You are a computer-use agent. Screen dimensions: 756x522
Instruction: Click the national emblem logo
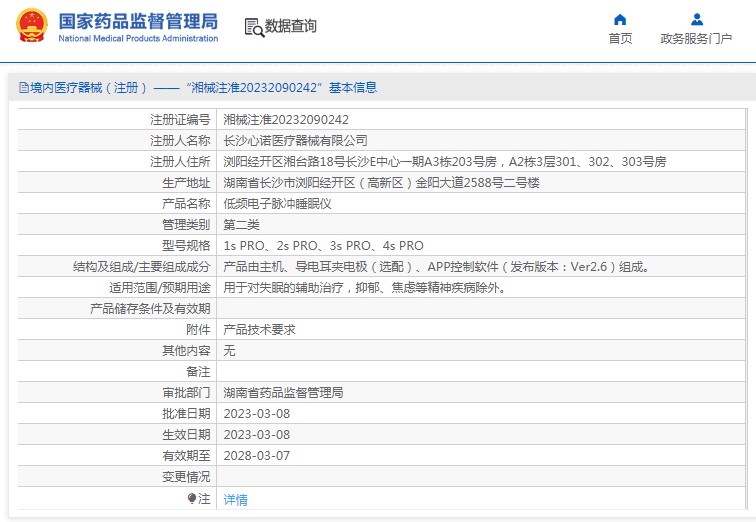[x=32, y=25]
